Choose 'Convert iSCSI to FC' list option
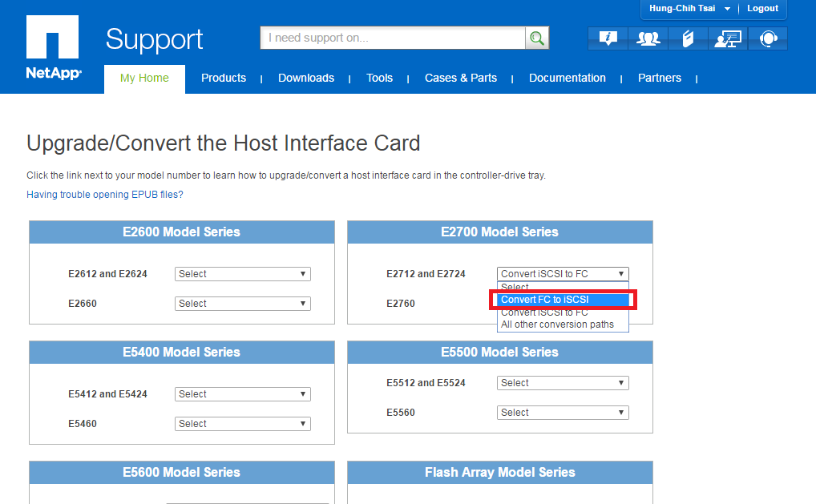 563,312
